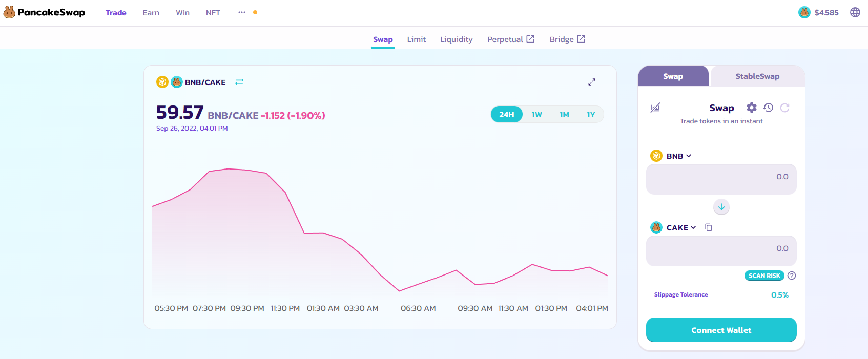This screenshot has height=359, width=868.
Task: Click the Connect Wallet button
Action: (721, 330)
